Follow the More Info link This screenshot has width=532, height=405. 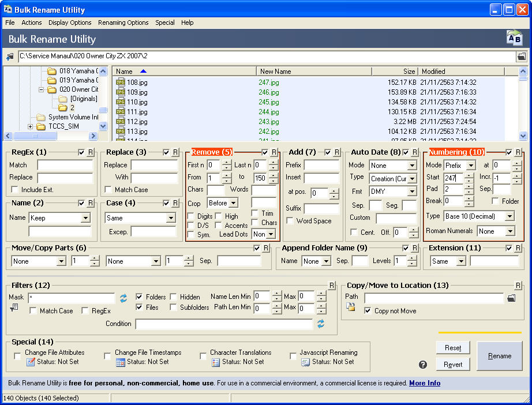425,383
